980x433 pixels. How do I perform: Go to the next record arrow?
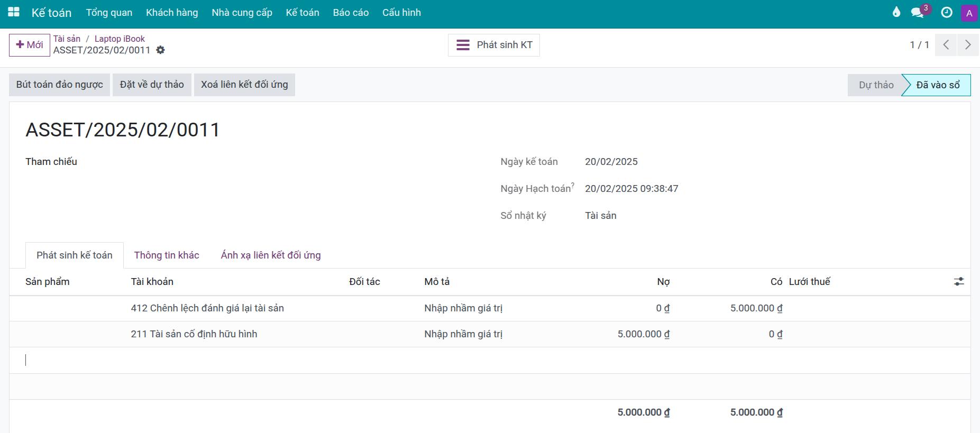[x=968, y=45]
